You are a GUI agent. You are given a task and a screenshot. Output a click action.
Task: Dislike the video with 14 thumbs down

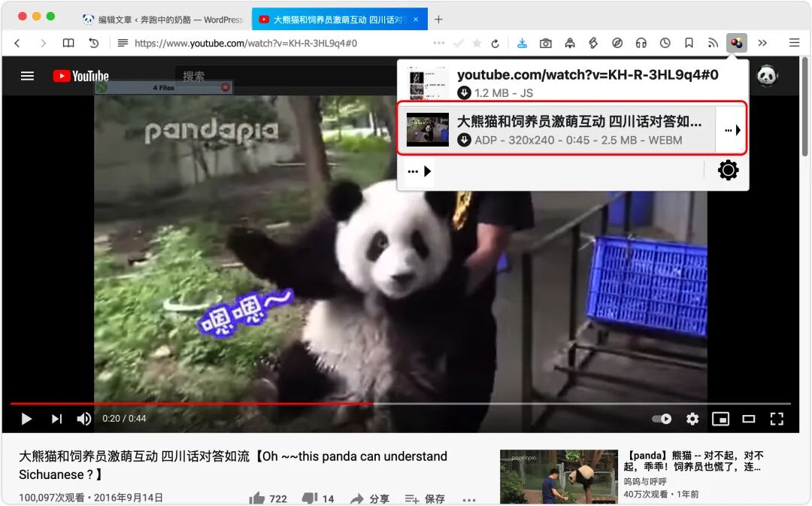click(318, 498)
